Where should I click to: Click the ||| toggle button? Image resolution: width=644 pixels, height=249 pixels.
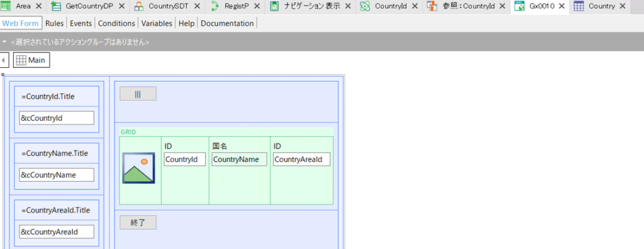pos(138,94)
